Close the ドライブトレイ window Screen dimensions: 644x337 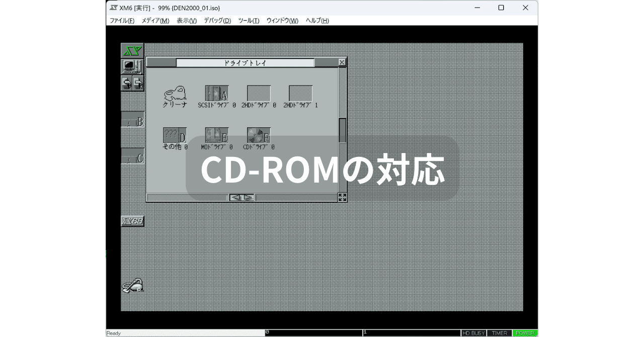[342, 62]
